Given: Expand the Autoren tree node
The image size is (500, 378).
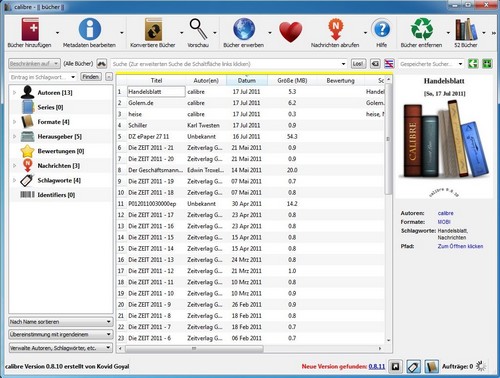Looking at the screenshot, I should [x=14, y=93].
